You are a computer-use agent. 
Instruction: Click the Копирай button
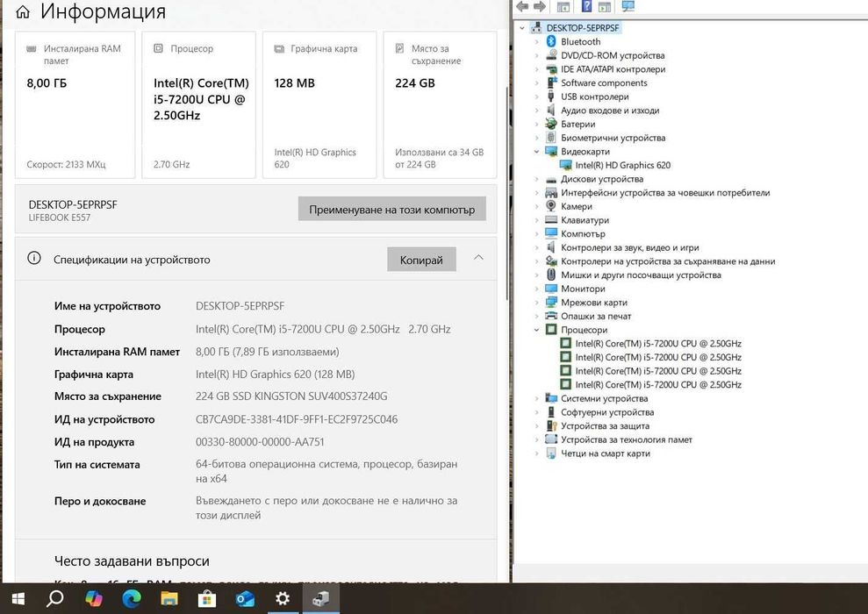tap(421, 260)
